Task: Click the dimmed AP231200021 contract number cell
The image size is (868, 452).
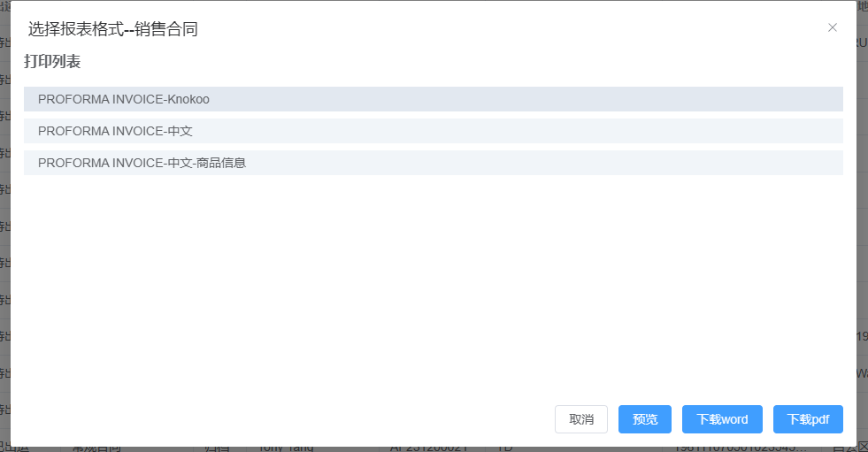Action: [429, 448]
